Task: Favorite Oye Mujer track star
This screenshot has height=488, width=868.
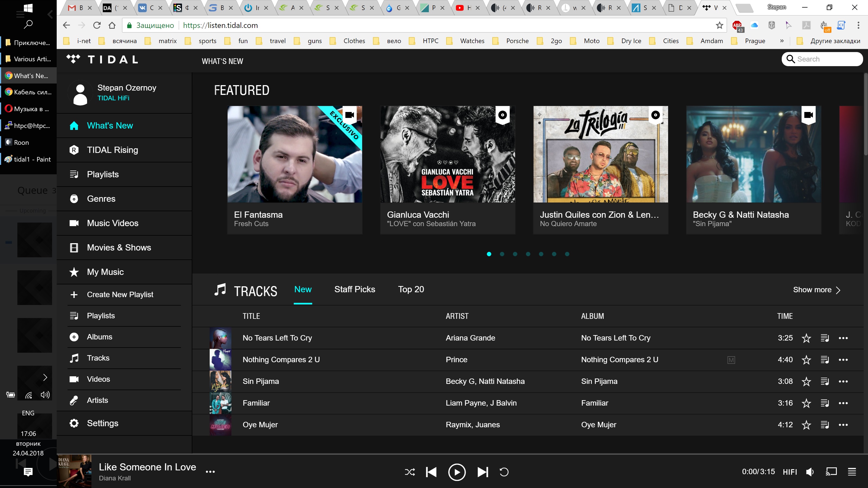Action: point(806,425)
